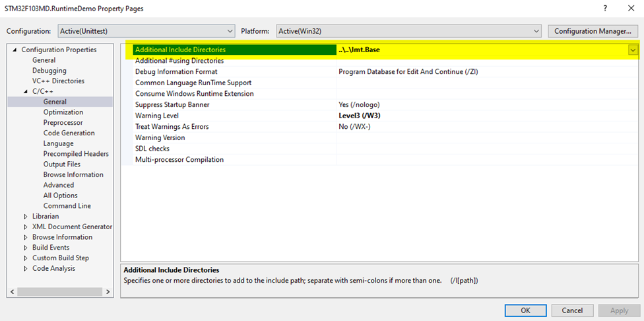Open the Optimization page

tap(63, 112)
